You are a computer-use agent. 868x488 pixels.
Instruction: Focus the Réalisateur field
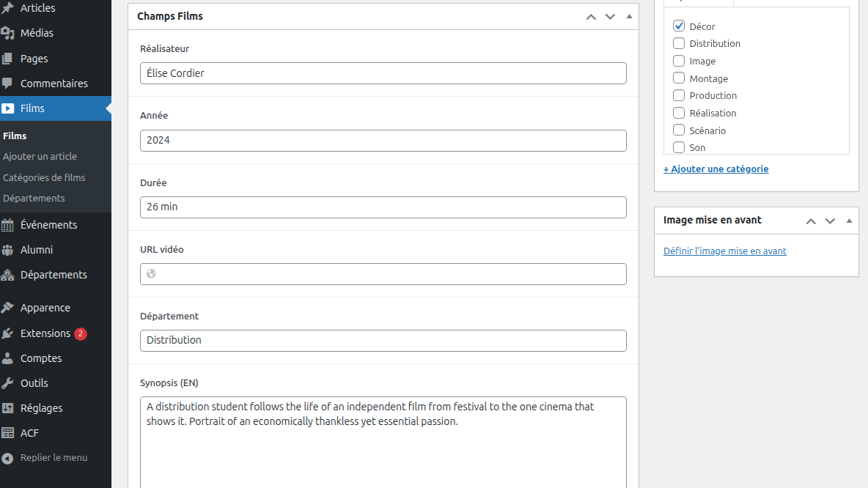click(383, 73)
